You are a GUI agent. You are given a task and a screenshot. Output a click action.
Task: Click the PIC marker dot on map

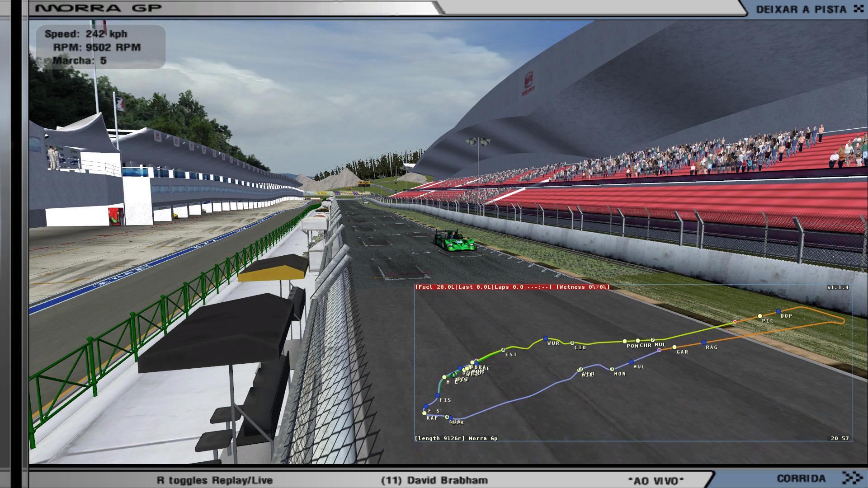760,316
